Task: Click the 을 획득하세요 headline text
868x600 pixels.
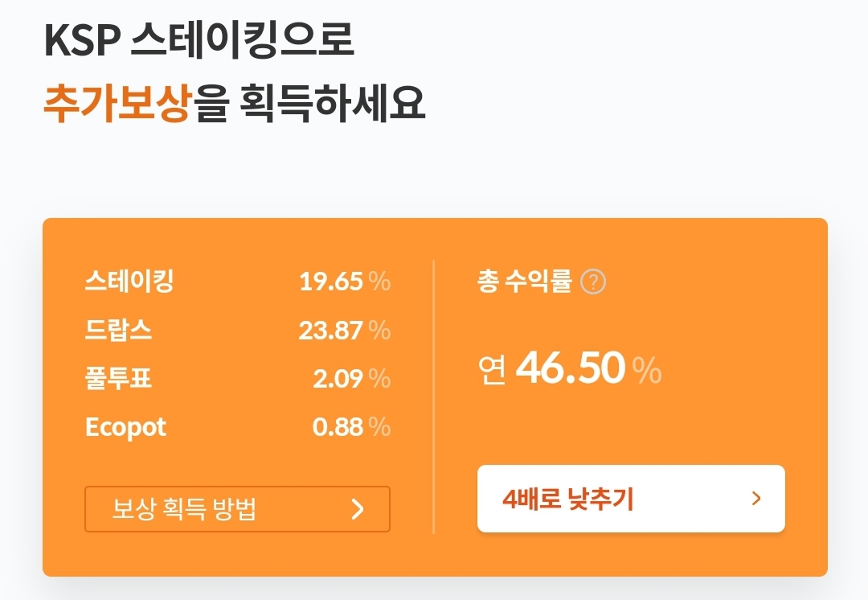Action: click(309, 103)
